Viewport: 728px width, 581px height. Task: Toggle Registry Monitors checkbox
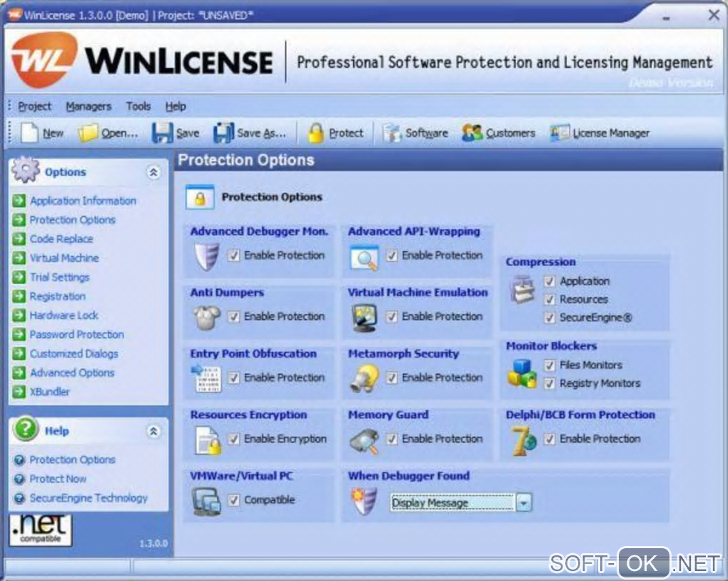tap(550, 383)
